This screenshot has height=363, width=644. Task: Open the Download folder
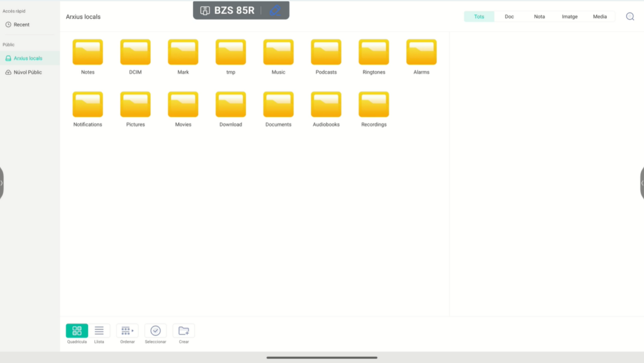(x=231, y=105)
